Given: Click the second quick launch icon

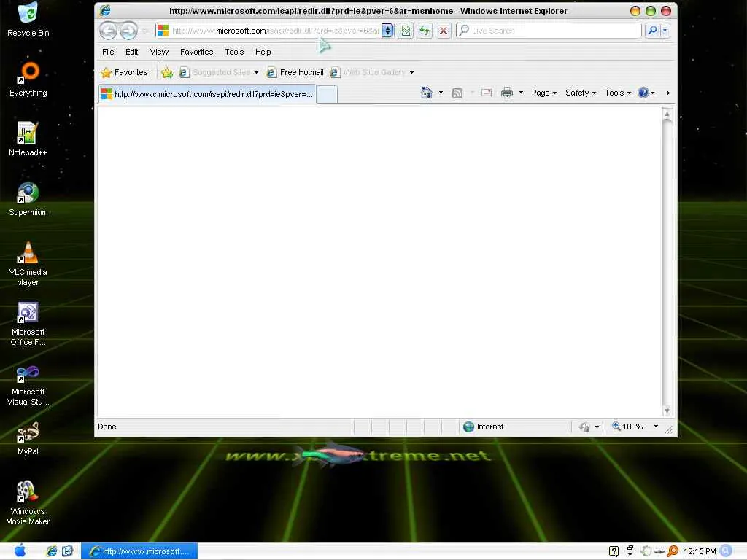Looking at the screenshot, I should [68, 551].
